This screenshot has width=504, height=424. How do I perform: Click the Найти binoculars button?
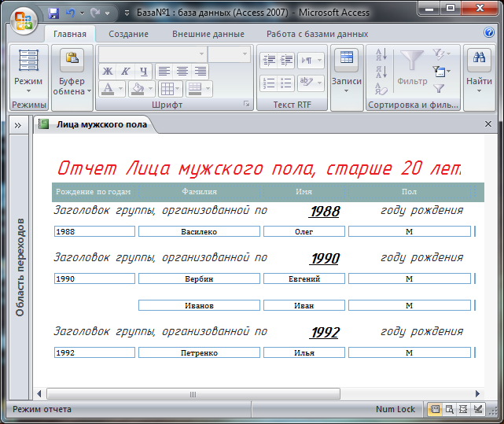click(x=479, y=72)
